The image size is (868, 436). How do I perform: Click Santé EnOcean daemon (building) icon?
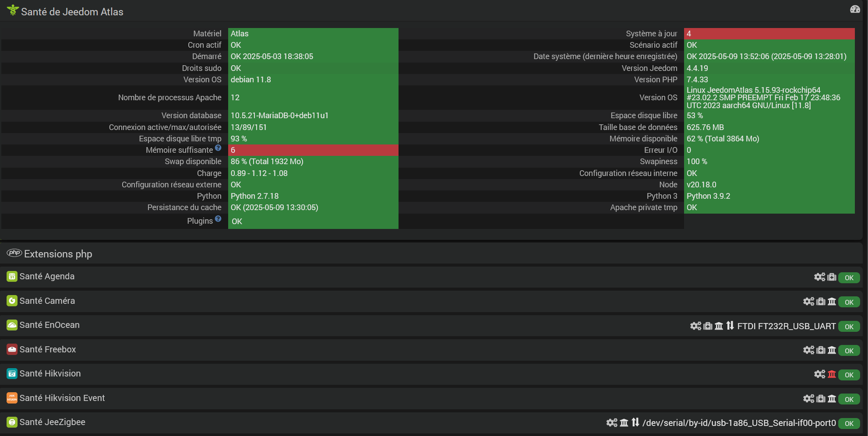point(719,326)
